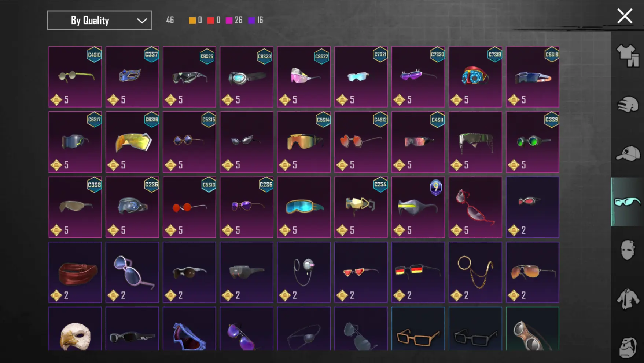644x363 pixels.
Task: Select the C3S7 blue masquerade mask
Action: [x=132, y=77]
